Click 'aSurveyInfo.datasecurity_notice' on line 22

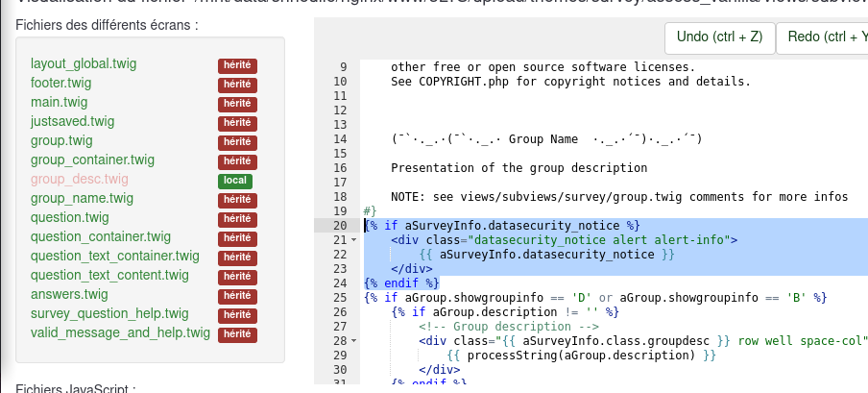tap(547, 255)
